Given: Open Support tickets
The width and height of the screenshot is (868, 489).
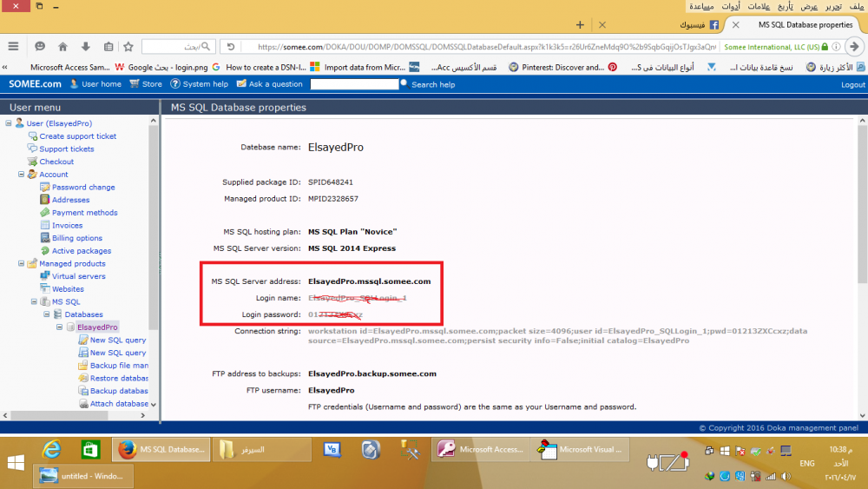Looking at the screenshot, I should click(67, 149).
